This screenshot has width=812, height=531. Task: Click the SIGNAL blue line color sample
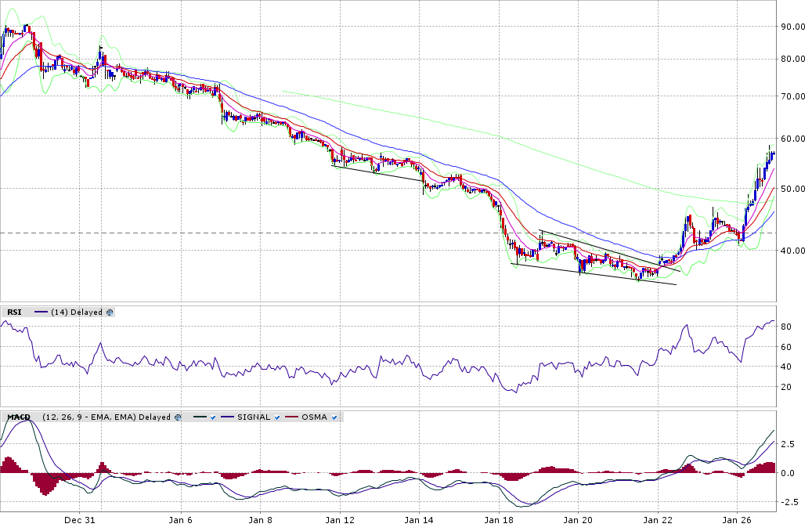click(x=227, y=417)
